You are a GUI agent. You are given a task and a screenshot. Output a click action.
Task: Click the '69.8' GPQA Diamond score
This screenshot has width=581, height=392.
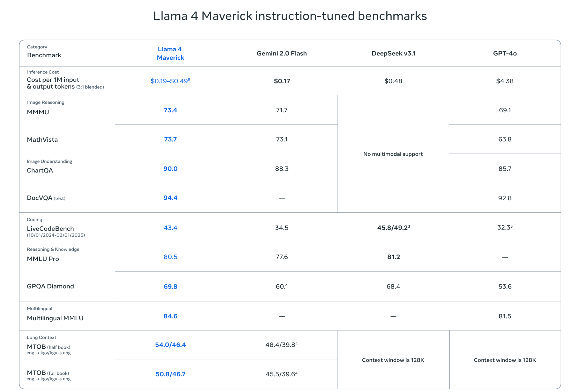coord(170,286)
